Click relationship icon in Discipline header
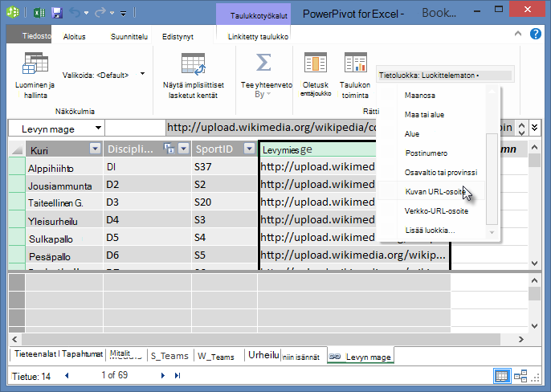This screenshot has height=392, width=551. pyautogui.click(x=169, y=149)
